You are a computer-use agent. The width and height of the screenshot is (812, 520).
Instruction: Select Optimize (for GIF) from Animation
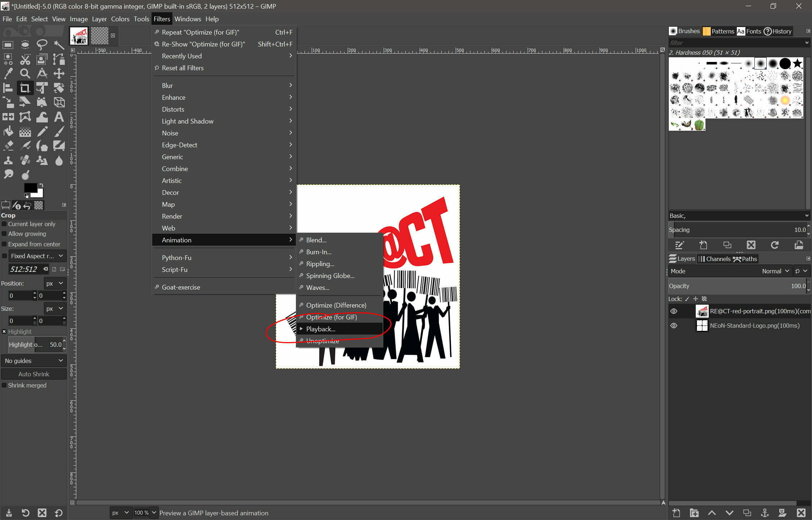pos(331,317)
